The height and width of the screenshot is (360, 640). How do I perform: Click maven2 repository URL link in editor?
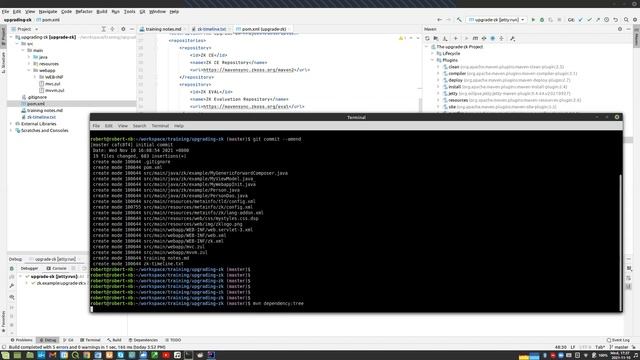249,70
